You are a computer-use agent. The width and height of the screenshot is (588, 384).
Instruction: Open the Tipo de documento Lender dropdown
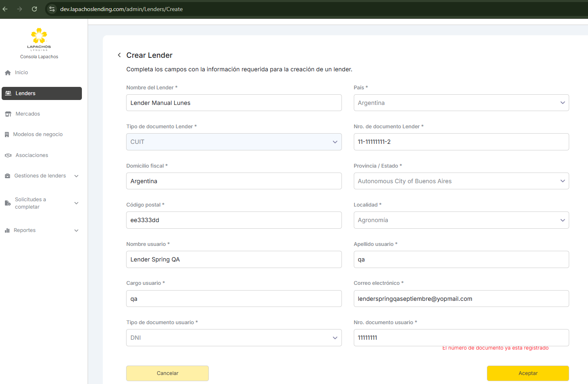234,142
